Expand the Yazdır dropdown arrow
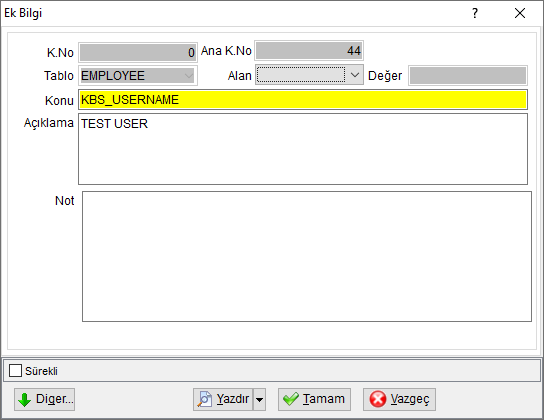The image size is (544, 420). click(259, 400)
